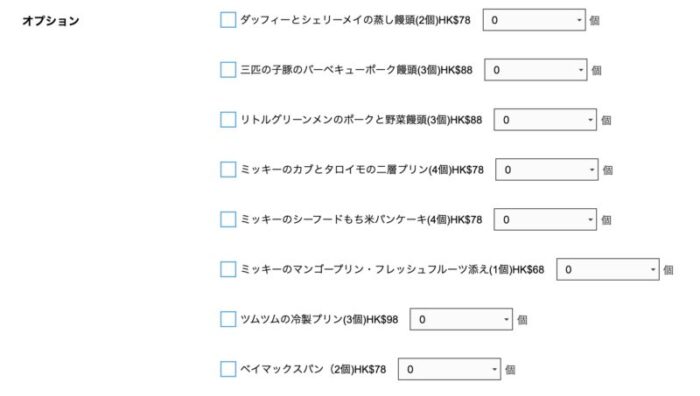Image resolution: width=700 pixels, height=396 pixels.
Task: Check the ツムツムの冷製プリン option
Action: [228, 319]
